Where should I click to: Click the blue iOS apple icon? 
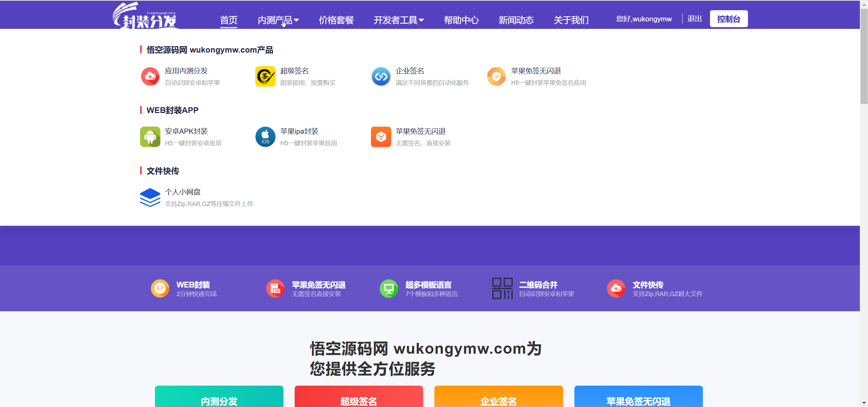tap(265, 137)
